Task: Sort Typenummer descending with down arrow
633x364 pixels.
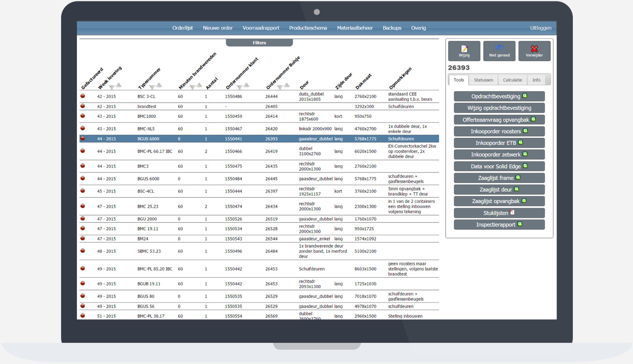Action: [152, 87]
